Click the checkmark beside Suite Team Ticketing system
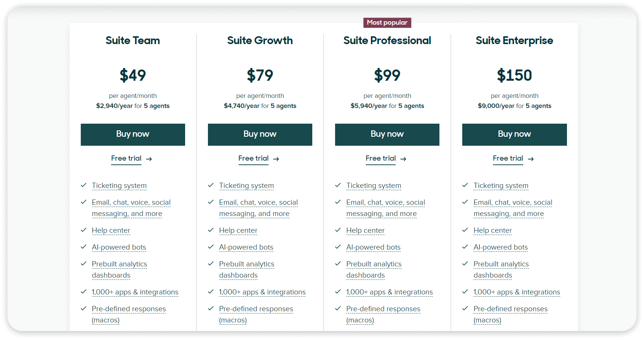 click(84, 185)
